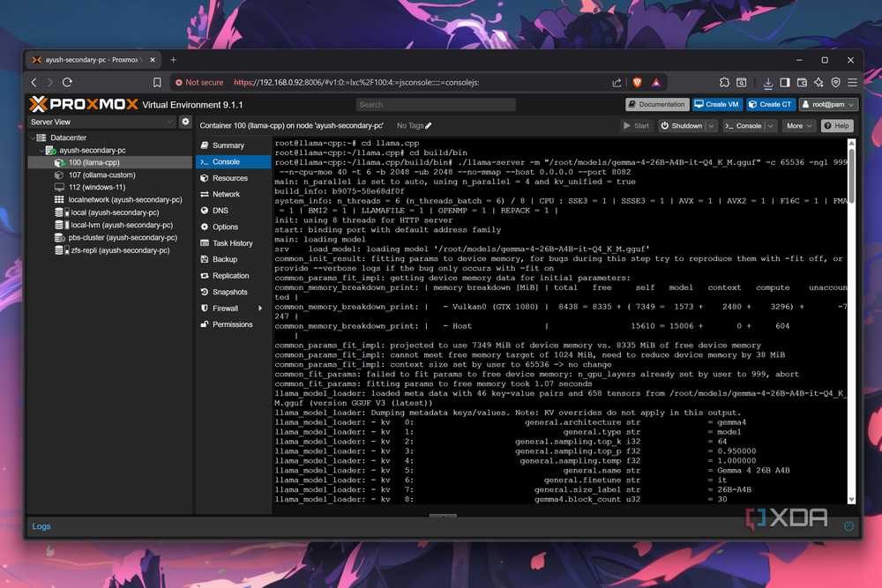Viewport: 882px width, 588px height.
Task: Open the Summary menu item
Action: pyautogui.click(x=233, y=145)
